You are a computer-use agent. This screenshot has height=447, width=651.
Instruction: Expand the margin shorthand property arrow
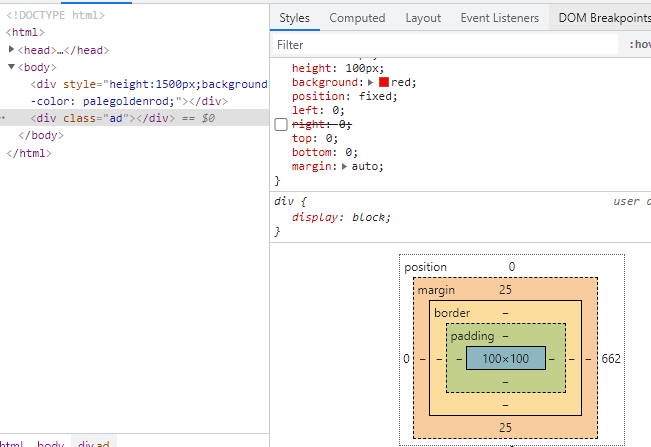tap(345, 166)
